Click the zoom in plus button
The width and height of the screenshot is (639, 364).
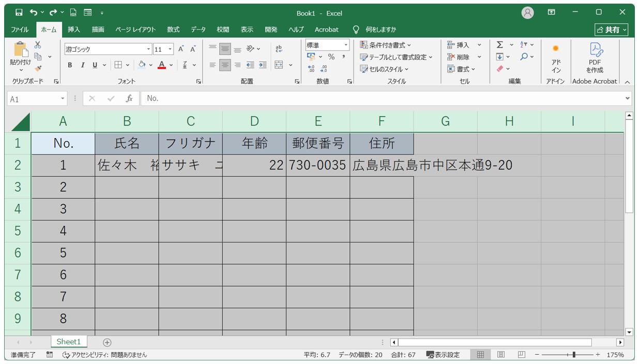click(x=598, y=355)
